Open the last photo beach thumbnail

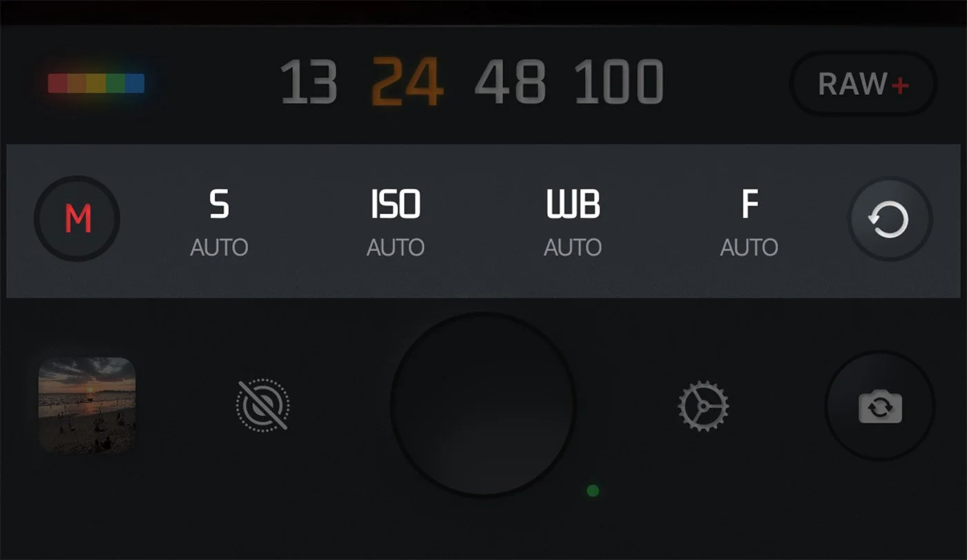click(x=87, y=405)
